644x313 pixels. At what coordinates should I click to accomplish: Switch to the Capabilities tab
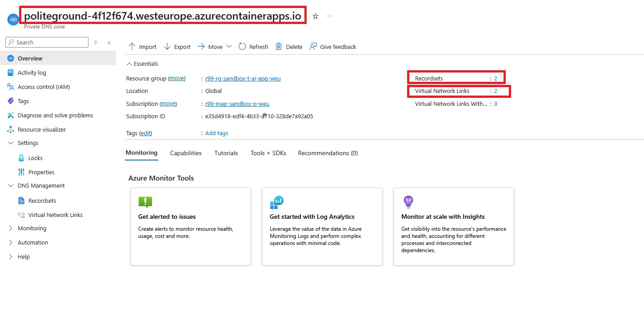(186, 153)
